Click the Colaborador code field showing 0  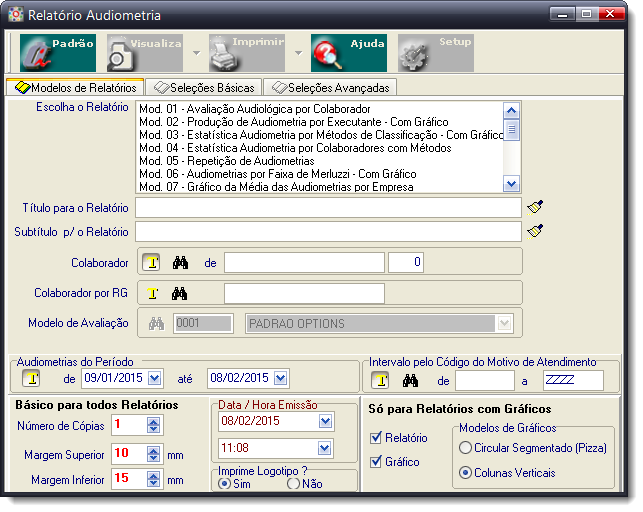406,262
